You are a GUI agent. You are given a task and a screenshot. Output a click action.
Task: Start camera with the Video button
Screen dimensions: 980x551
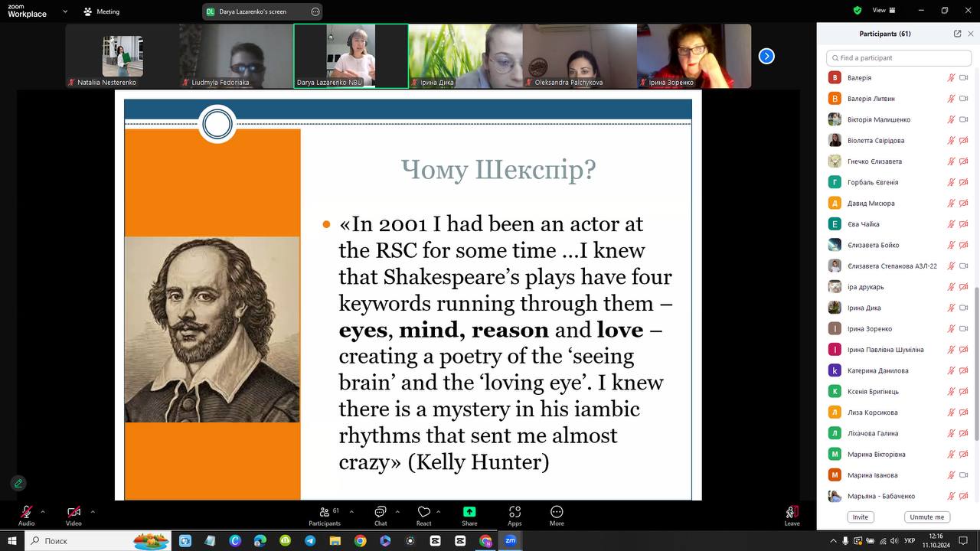click(x=73, y=515)
